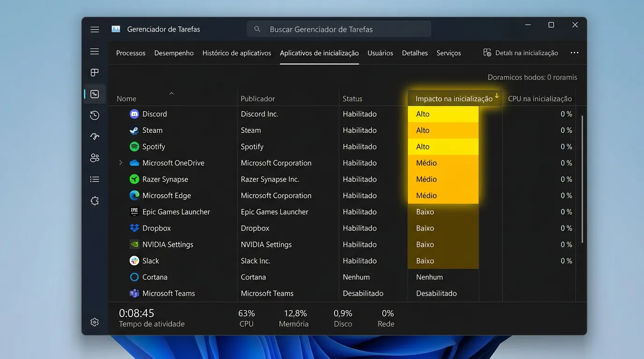Click the Razer Synapse app icon

pyautogui.click(x=134, y=179)
